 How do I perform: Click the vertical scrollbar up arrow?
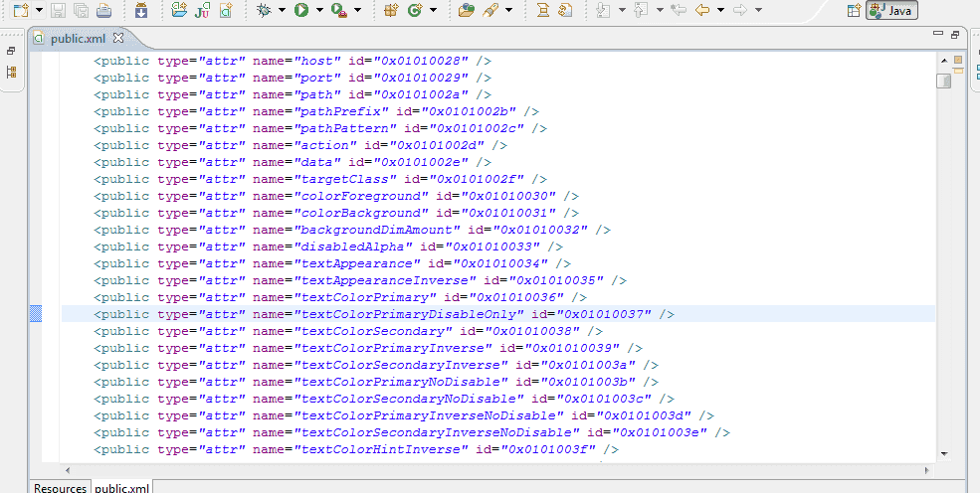[x=944, y=61]
